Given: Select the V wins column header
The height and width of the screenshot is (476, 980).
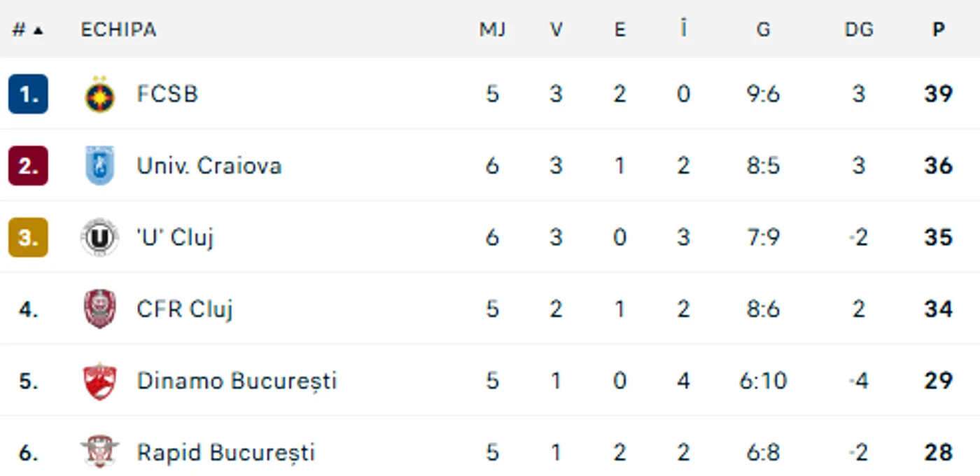Looking at the screenshot, I should pyautogui.click(x=556, y=29).
